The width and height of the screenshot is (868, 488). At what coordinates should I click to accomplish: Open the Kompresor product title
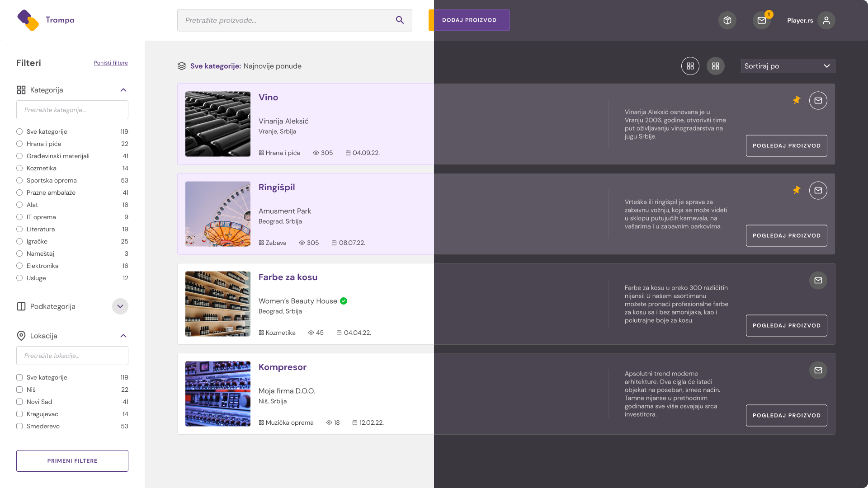[x=282, y=367]
